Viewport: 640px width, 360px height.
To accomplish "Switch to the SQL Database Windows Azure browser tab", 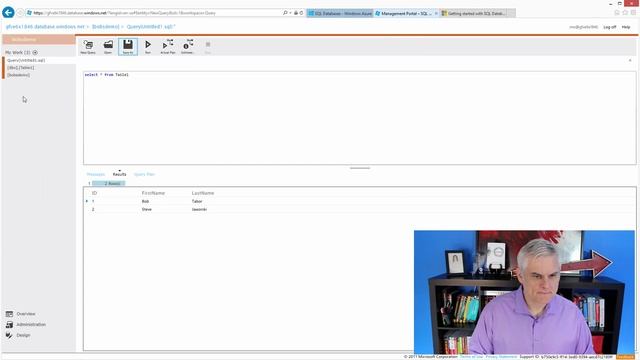I will pyautogui.click(x=340, y=13).
